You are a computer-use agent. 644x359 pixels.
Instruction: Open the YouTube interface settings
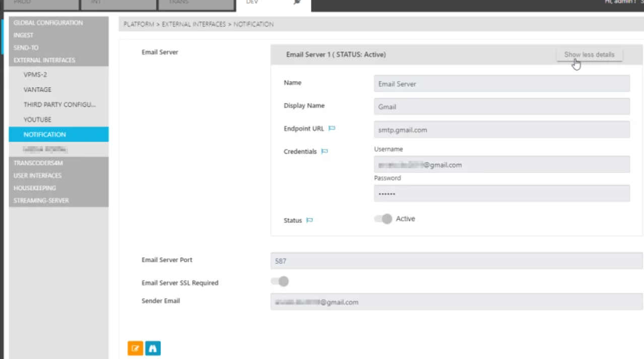tap(37, 119)
